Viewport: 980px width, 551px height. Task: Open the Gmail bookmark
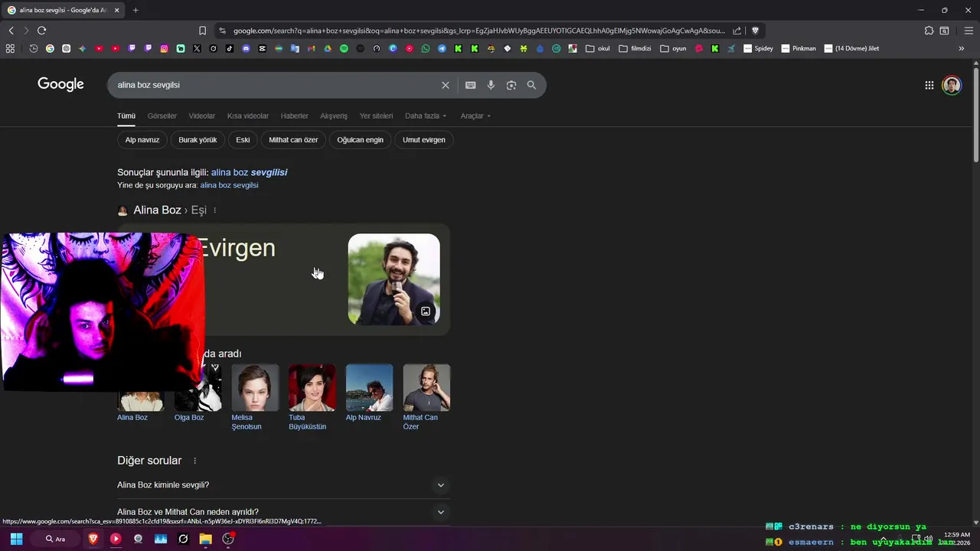coord(311,48)
